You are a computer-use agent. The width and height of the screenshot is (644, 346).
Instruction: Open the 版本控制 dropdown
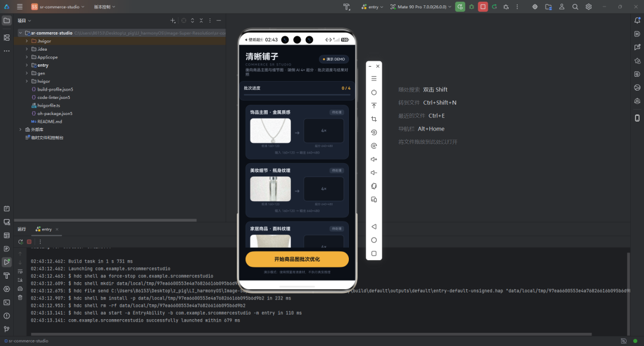tap(104, 7)
